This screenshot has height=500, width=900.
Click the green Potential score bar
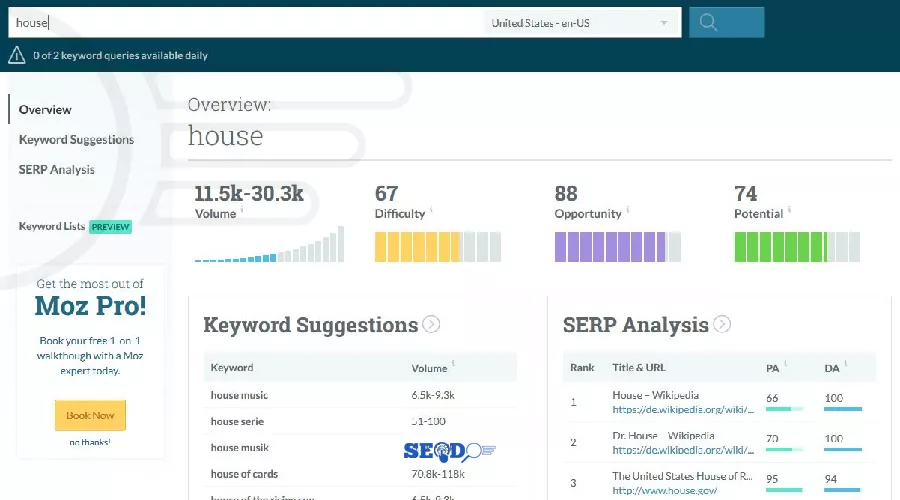797,247
